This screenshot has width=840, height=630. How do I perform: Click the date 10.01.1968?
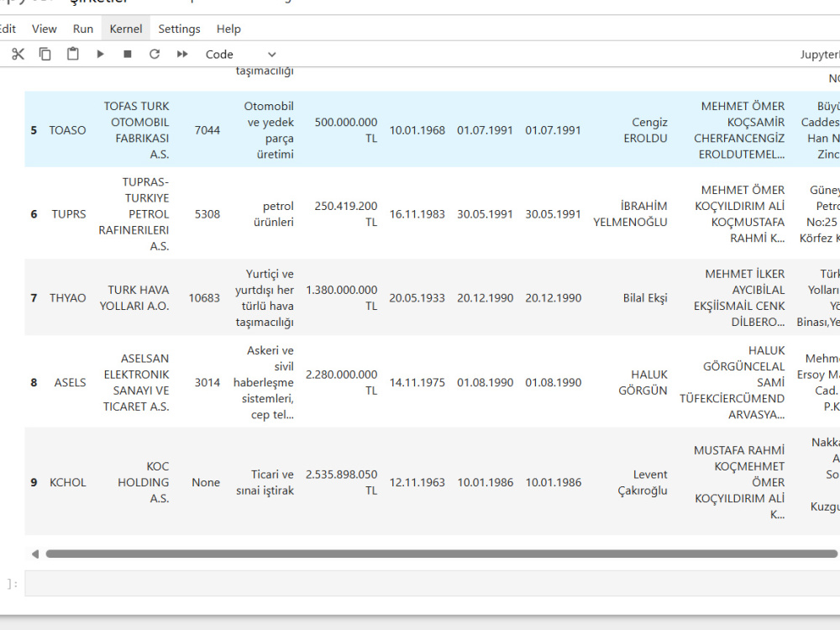point(417,130)
